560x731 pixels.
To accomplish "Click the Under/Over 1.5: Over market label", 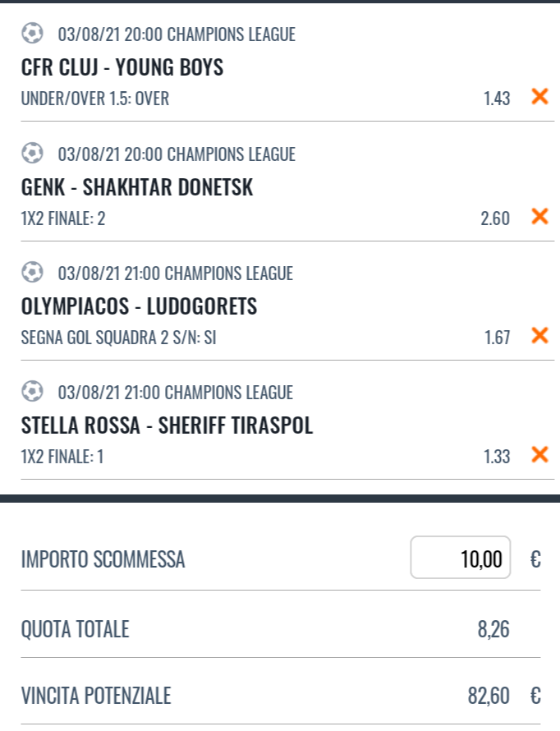I will point(95,99).
